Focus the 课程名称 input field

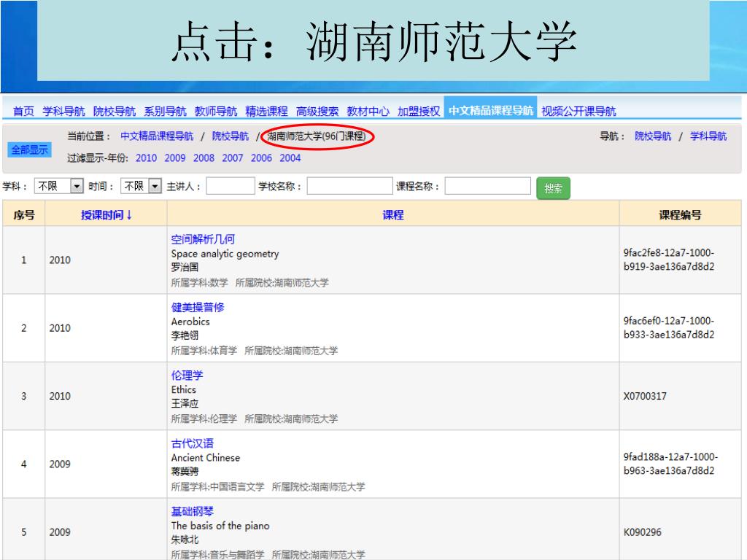tap(487, 186)
